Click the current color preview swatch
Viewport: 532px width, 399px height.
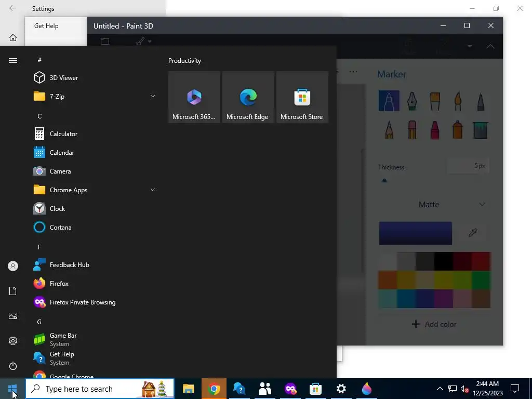(x=415, y=233)
